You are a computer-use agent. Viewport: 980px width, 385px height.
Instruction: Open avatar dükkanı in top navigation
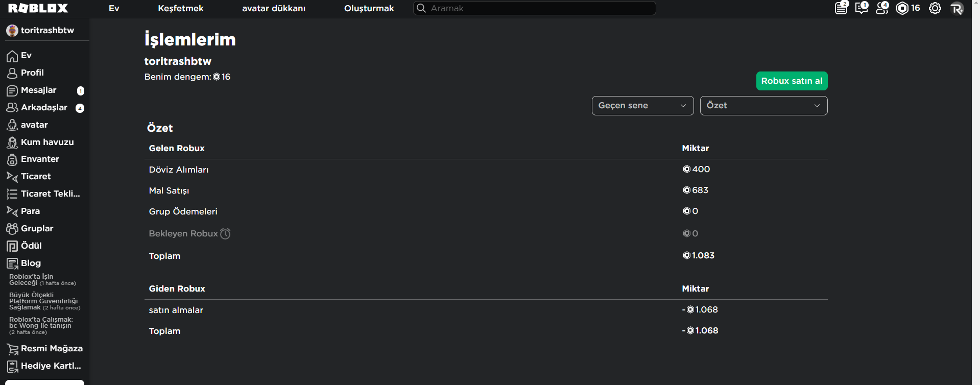[274, 8]
